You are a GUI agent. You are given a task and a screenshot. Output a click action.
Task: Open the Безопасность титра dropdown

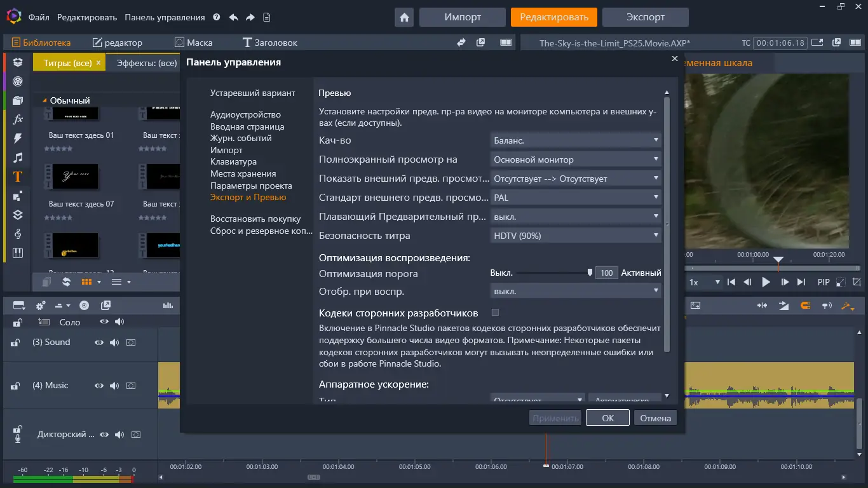tap(575, 235)
